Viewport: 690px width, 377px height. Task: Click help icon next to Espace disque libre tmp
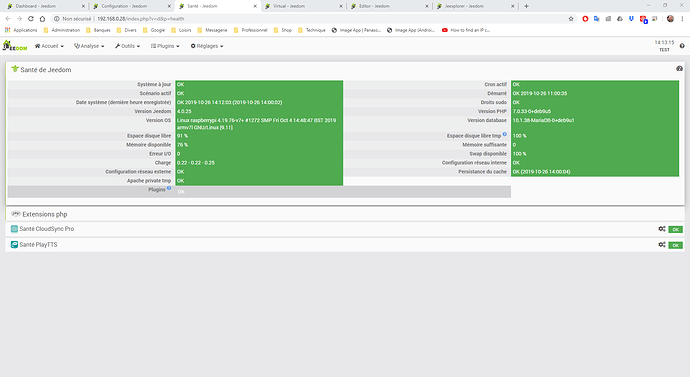point(505,134)
